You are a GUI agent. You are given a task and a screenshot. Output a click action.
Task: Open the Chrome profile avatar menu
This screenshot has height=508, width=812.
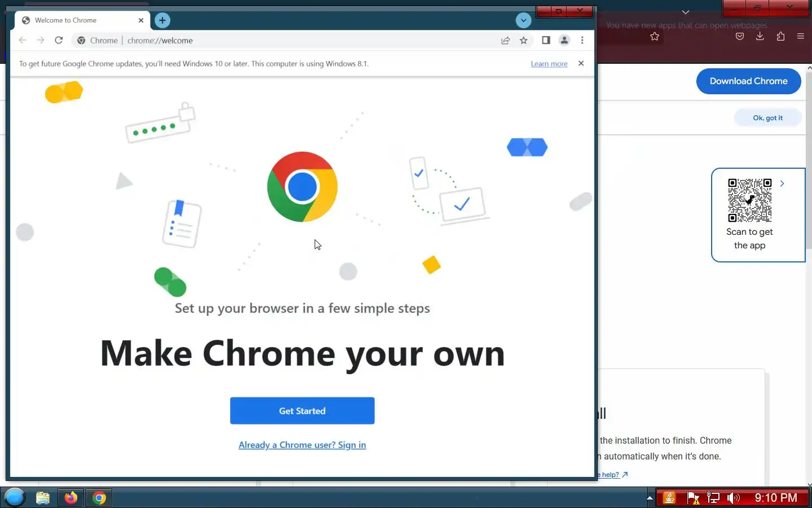[564, 40]
